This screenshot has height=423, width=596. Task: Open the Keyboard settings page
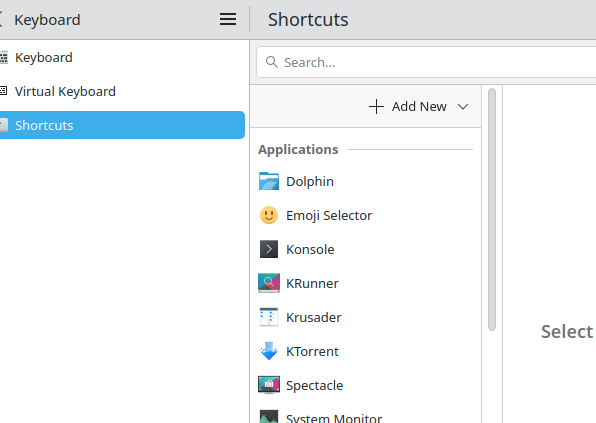pos(122,57)
